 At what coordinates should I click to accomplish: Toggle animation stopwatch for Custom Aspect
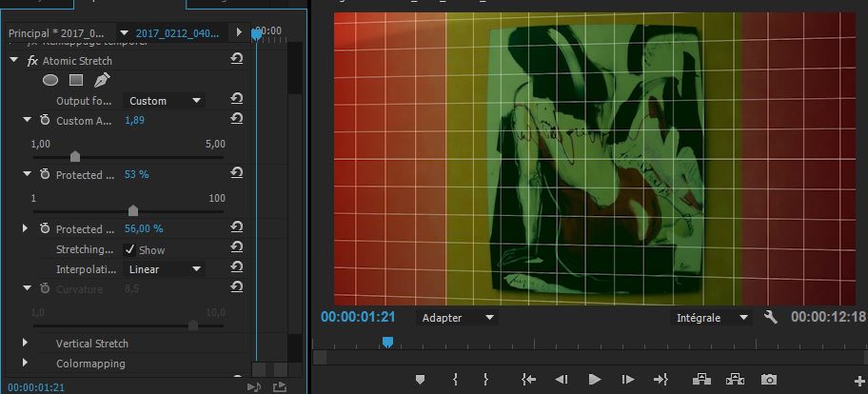pyautogui.click(x=45, y=120)
